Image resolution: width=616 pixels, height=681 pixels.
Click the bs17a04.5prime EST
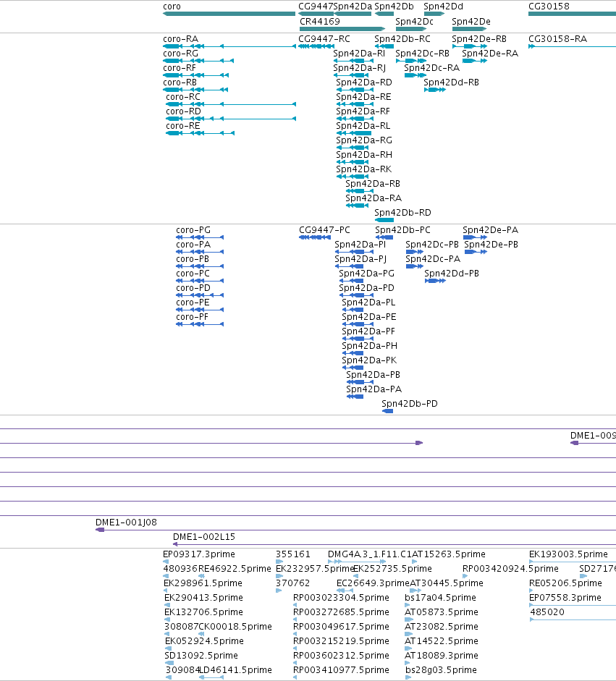tap(408, 606)
